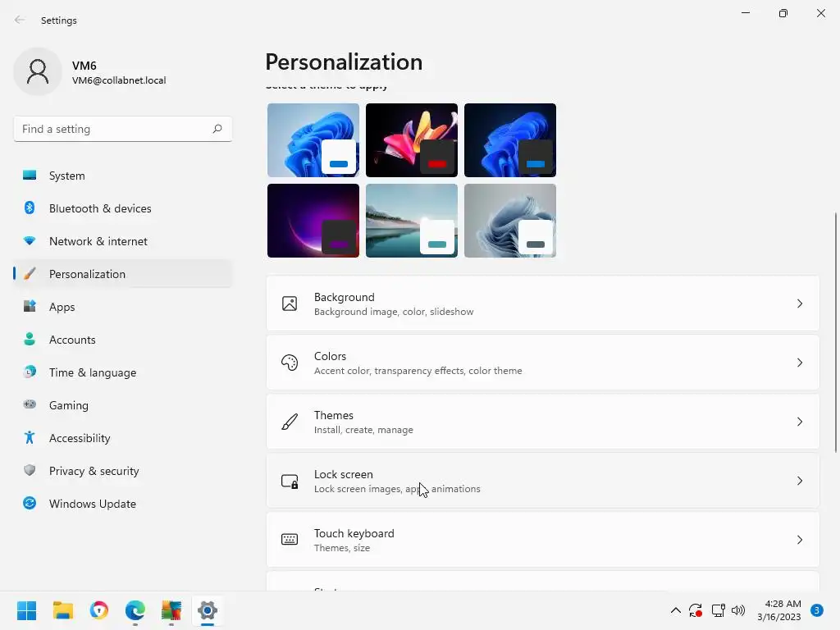Apply the purple Captured Motion theme
The width and height of the screenshot is (840, 630).
[313, 220]
